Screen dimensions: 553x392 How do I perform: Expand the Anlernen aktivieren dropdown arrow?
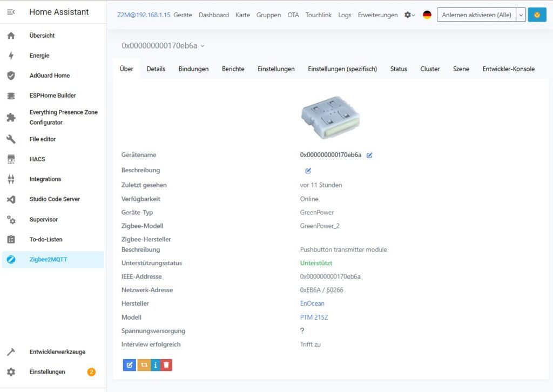pos(521,15)
